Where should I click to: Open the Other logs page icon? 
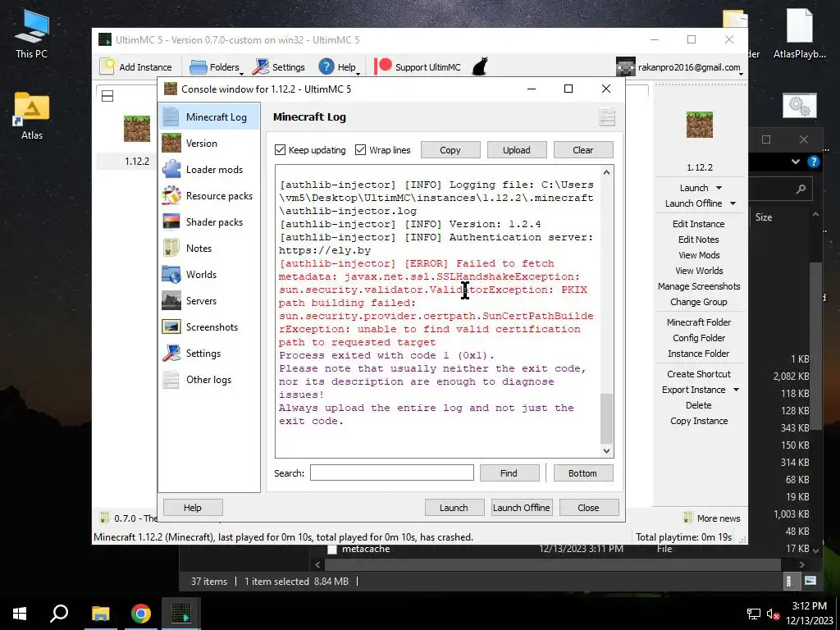[x=171, y=379]
